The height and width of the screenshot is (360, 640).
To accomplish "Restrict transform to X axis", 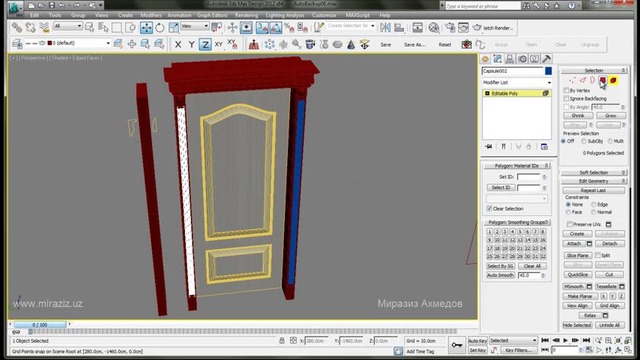I will 178,44.
